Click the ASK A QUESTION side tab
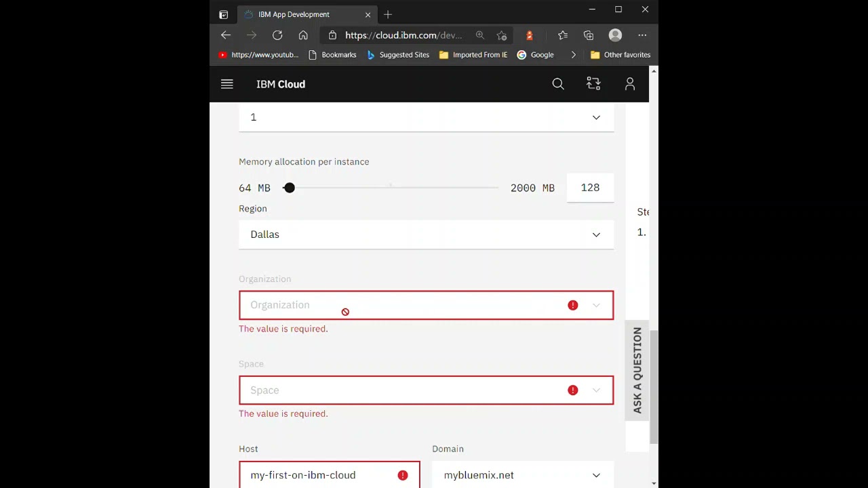868x488 pixels. tap(637, 371)
